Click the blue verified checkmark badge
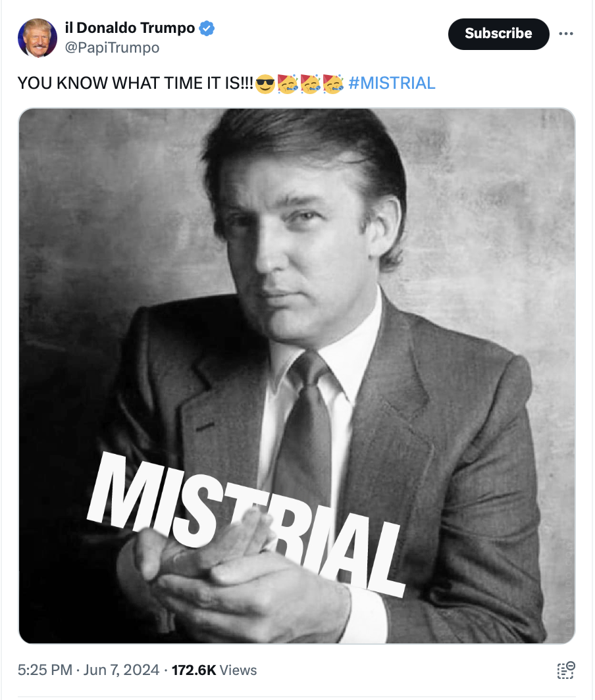This screenshot has width=595, height=700. [206, 28]
